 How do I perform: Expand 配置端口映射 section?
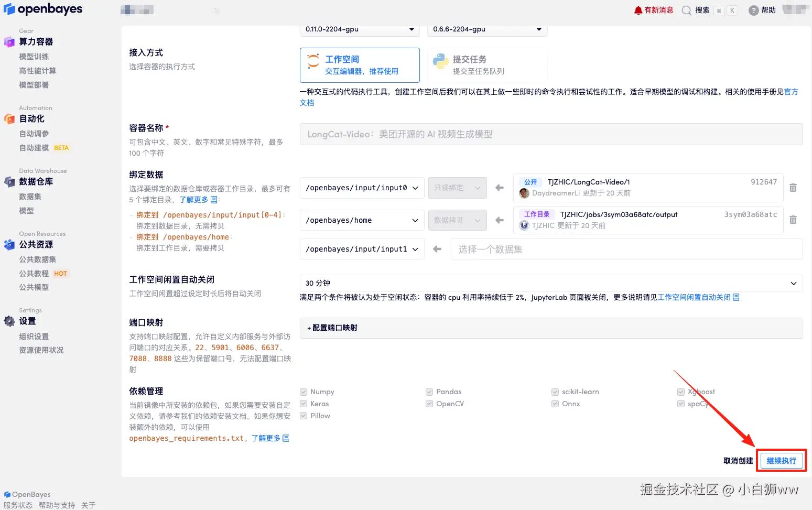(551, 328)
